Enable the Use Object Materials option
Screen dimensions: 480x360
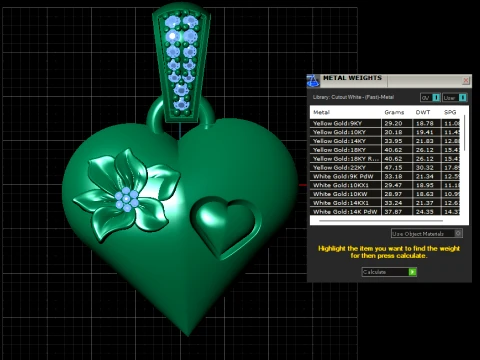coord(426,233)
